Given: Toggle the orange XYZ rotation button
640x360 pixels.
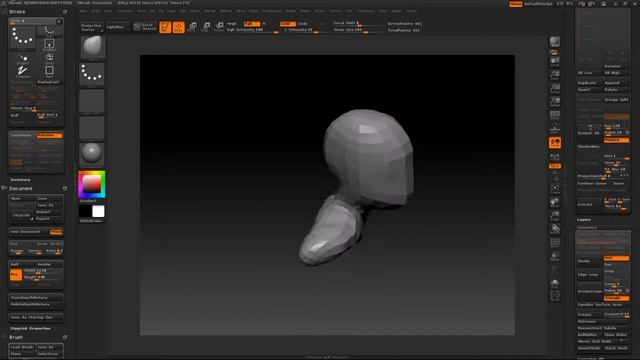Looking at the screenshot, I should click(555, 166).
